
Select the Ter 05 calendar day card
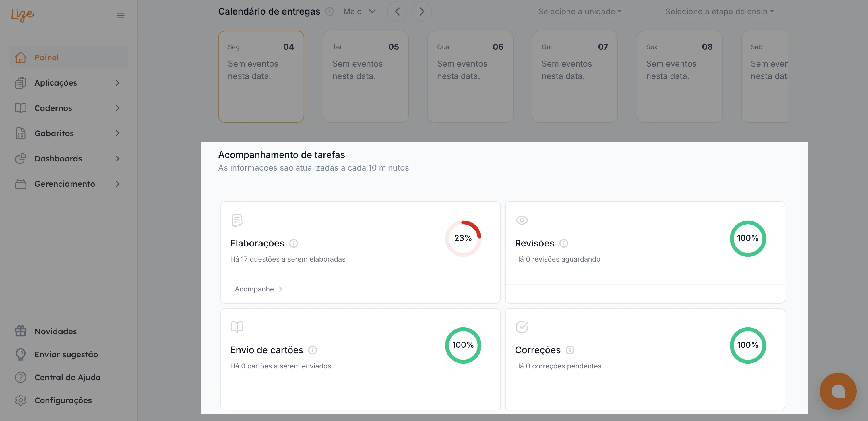[366, 76]
